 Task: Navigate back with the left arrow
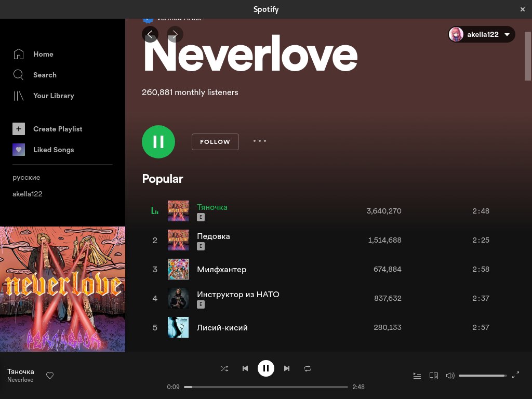coord(150,34)
